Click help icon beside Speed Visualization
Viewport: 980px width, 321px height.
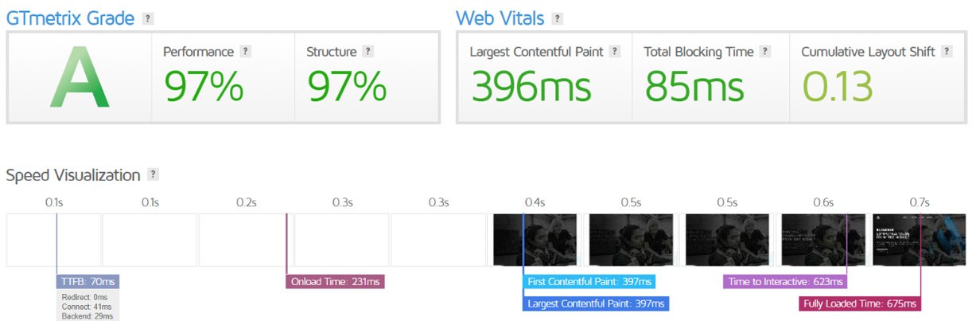154,174
